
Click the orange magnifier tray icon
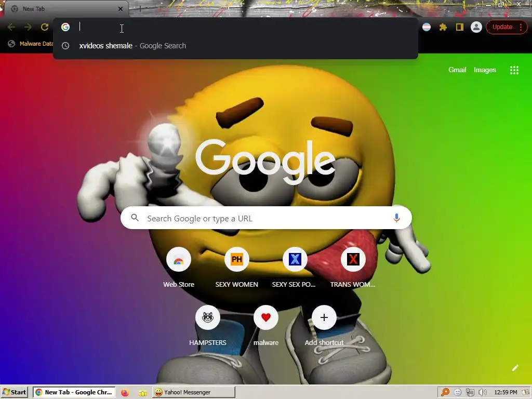[x=445, y=392]
